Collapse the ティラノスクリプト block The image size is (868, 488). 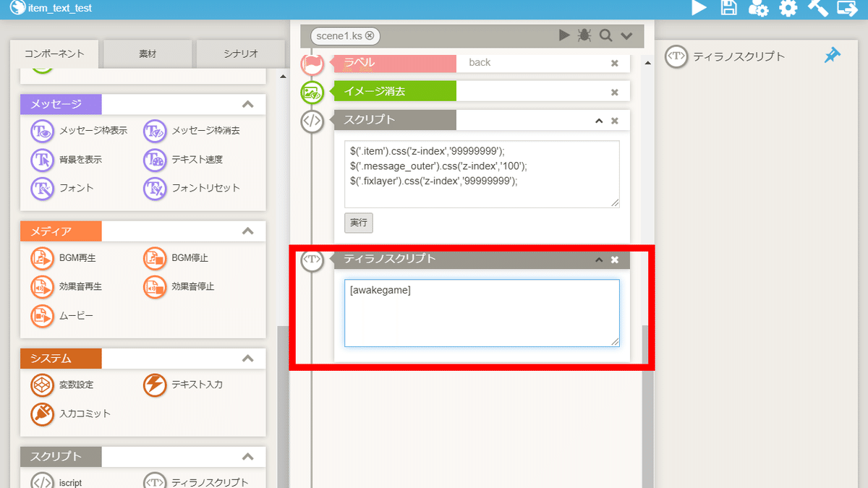click(x=599, y=260)
